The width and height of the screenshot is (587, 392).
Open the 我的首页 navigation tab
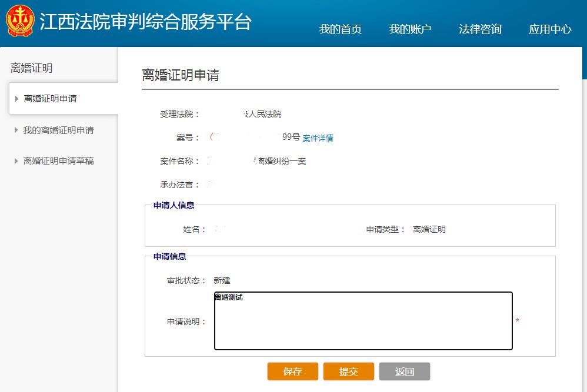pyautogui.click(x=340, y=29)
